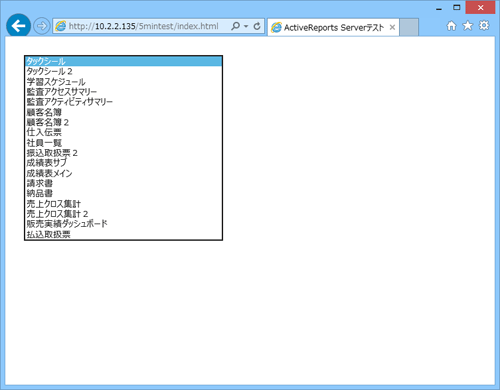Click the Internet Explorer icon in address bar
The width and height of the screenshot is (500, 390).
60,26
